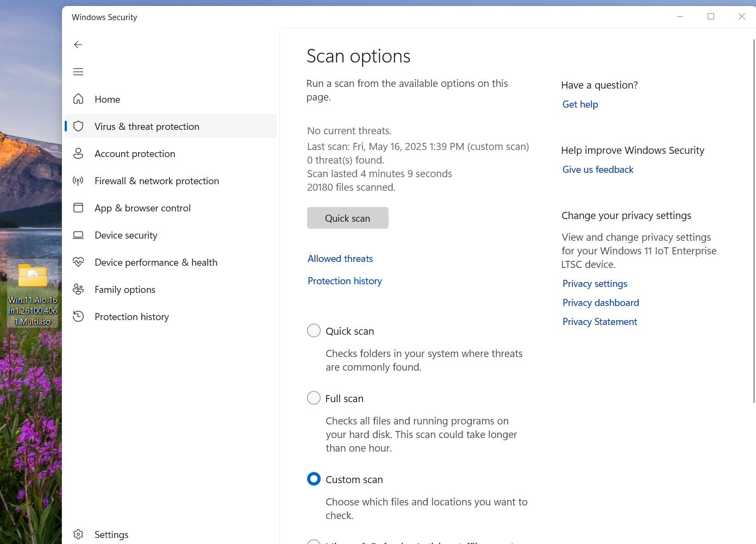The image size is (756, 544).
Task: Open Protection history link in main pane
Action: (345, 281)
